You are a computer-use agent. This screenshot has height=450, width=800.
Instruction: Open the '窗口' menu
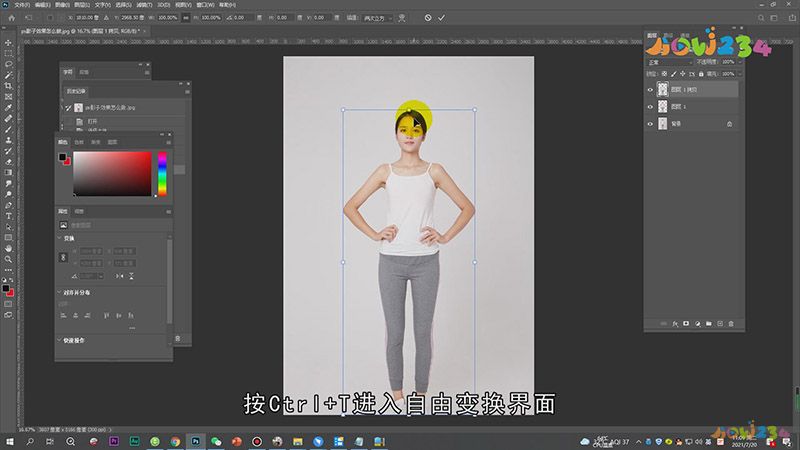[x=205, y=5]
